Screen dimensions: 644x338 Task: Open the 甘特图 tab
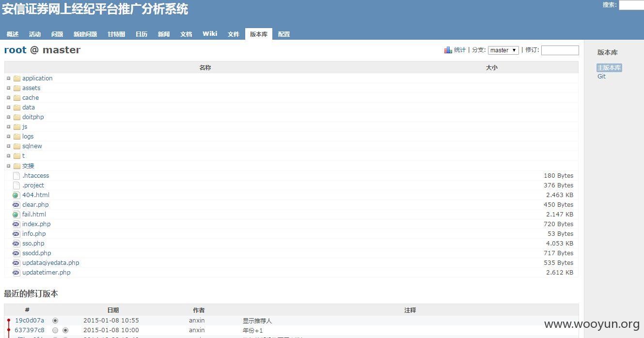(116, 34)
